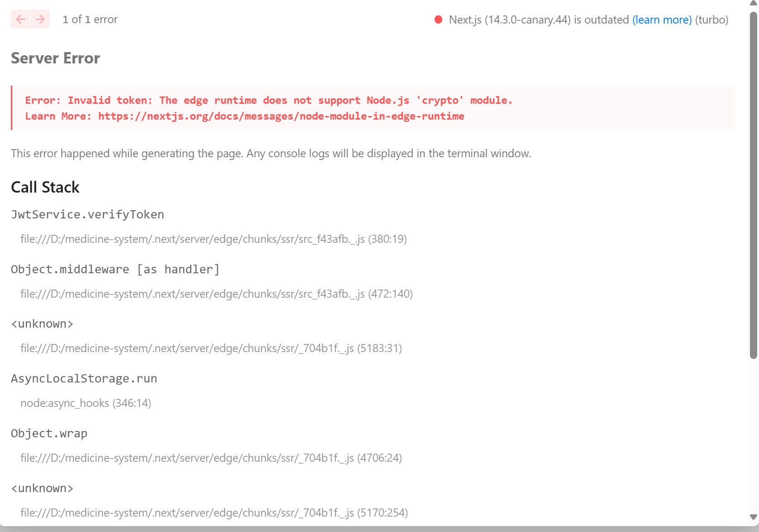Click the scrollbar down arrow
Image resolution: width=759 pixels, height=532 pixels.
pos(754,517)
